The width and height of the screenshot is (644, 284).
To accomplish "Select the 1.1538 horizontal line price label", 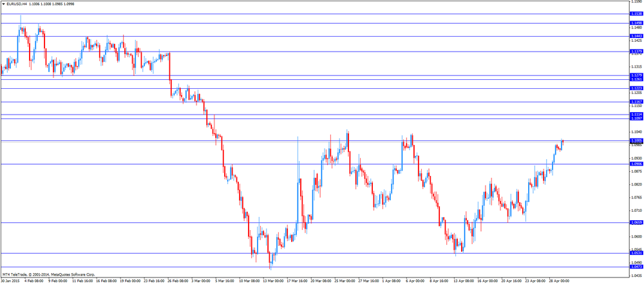I will click(636, 14).
